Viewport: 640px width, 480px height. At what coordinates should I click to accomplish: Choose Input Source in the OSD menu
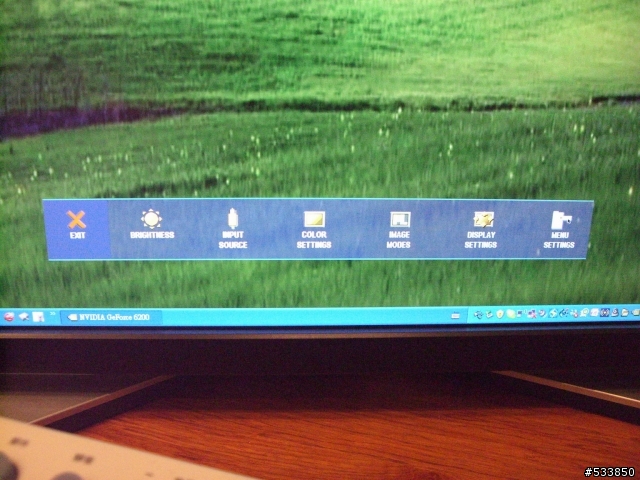click(233, 229)
